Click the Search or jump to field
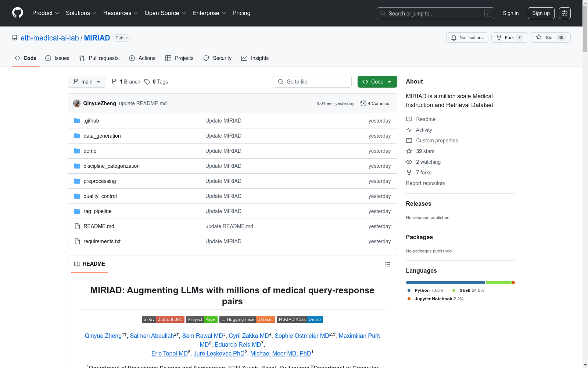Image resolution: width=588 pixels, height=368 pixels. point(435,13)
